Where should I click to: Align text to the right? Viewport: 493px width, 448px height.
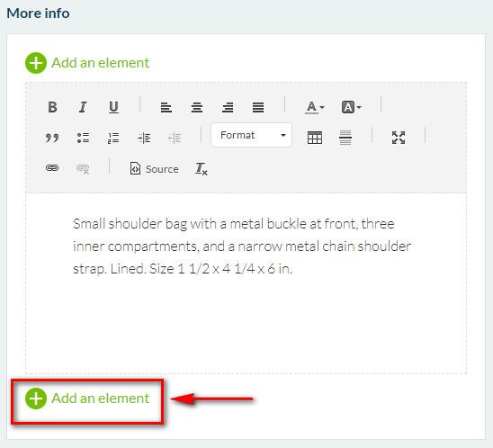[228, 107]
